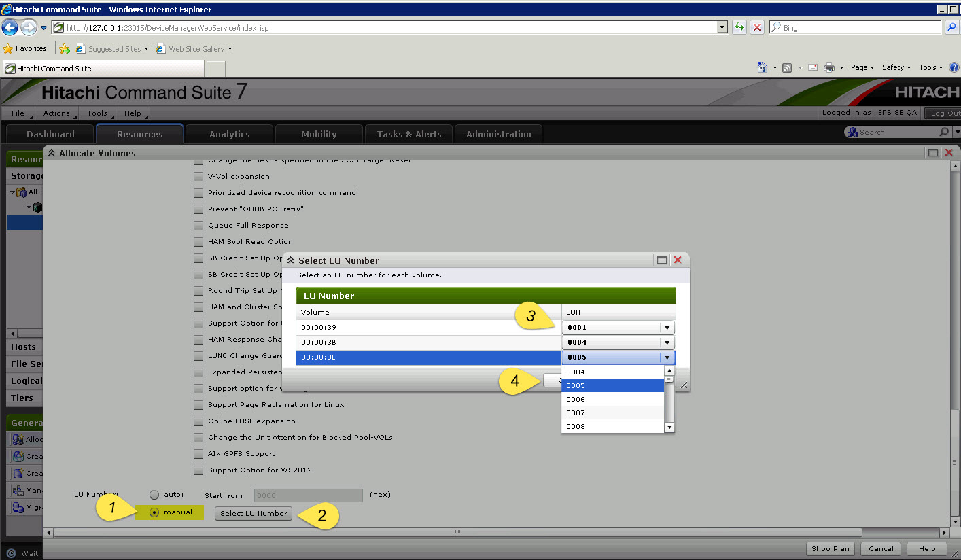
Task: Open the Safety menu dropdown
Action: tap(896, 67)
